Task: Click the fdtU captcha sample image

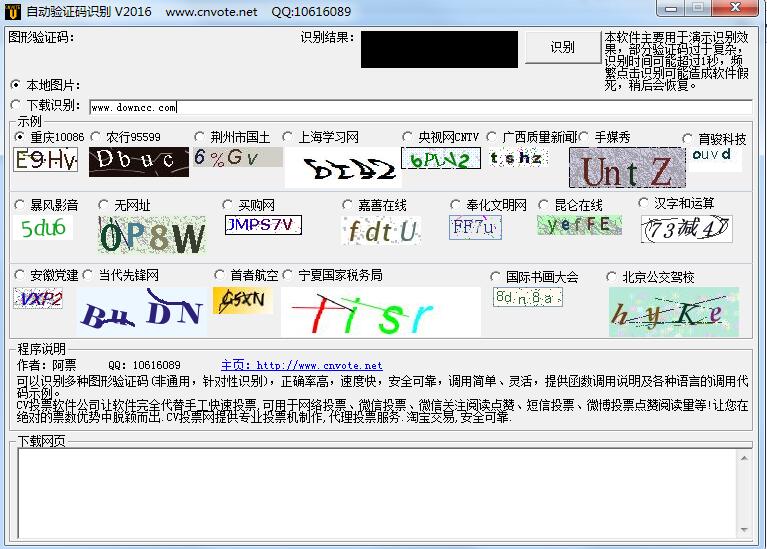Action: point(382,230)
